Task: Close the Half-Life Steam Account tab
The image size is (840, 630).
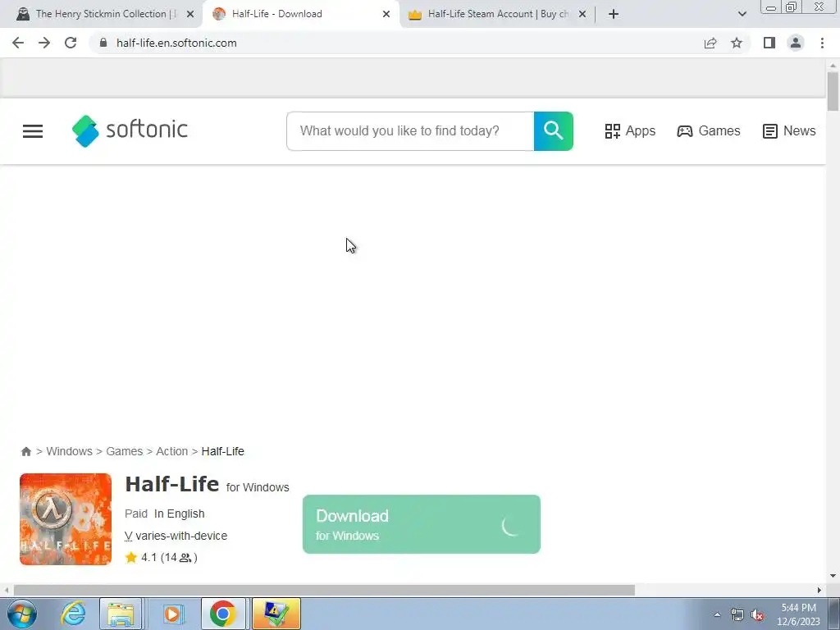Action: 582,14
